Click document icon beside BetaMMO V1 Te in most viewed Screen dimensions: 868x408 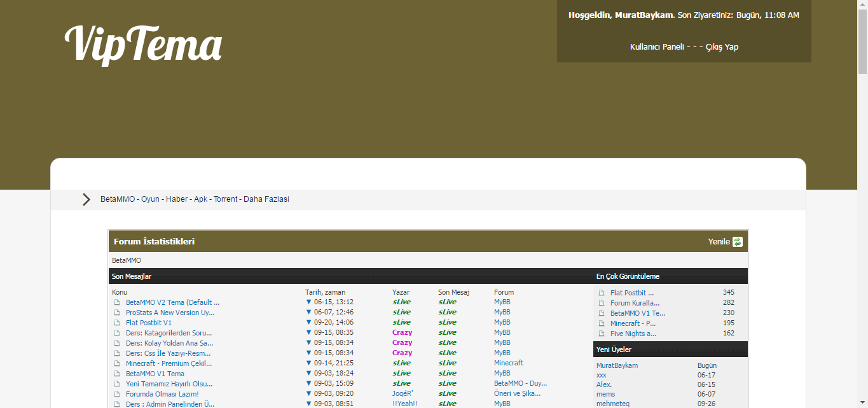point(602,313)
